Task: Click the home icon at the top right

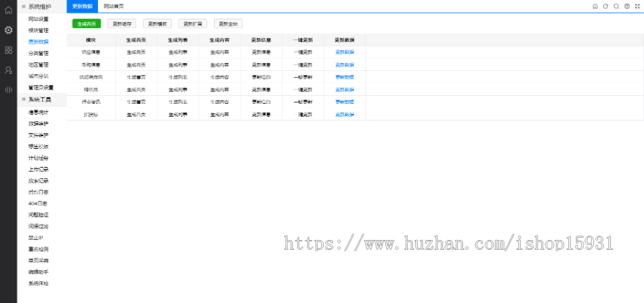Action: [x=595, y=6]
